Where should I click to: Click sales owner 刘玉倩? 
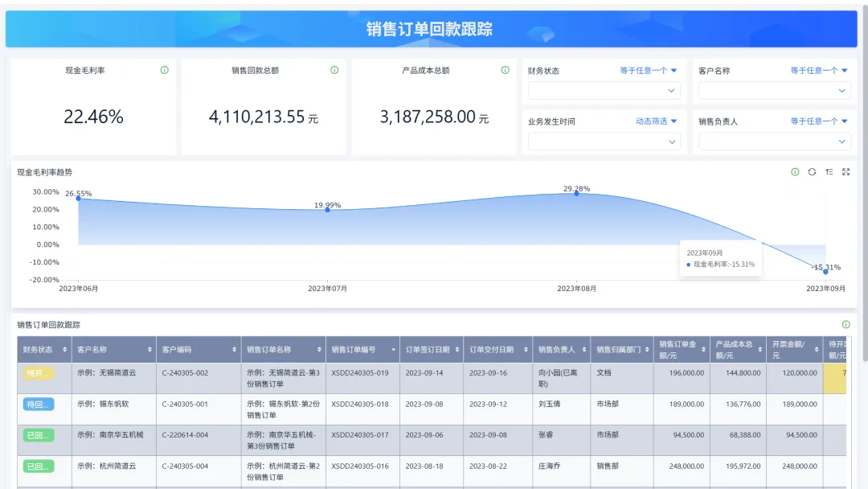[x=549, y=405]
